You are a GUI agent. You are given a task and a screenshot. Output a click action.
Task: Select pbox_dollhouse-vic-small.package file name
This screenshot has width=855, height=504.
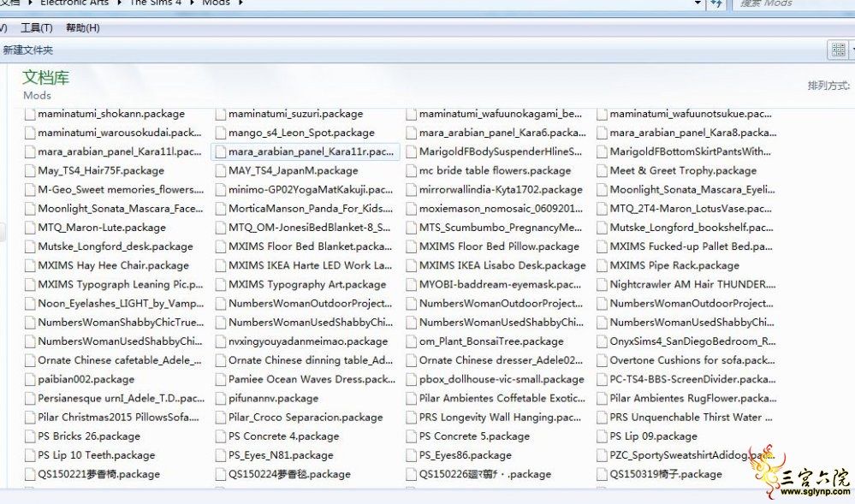[502, 380]
